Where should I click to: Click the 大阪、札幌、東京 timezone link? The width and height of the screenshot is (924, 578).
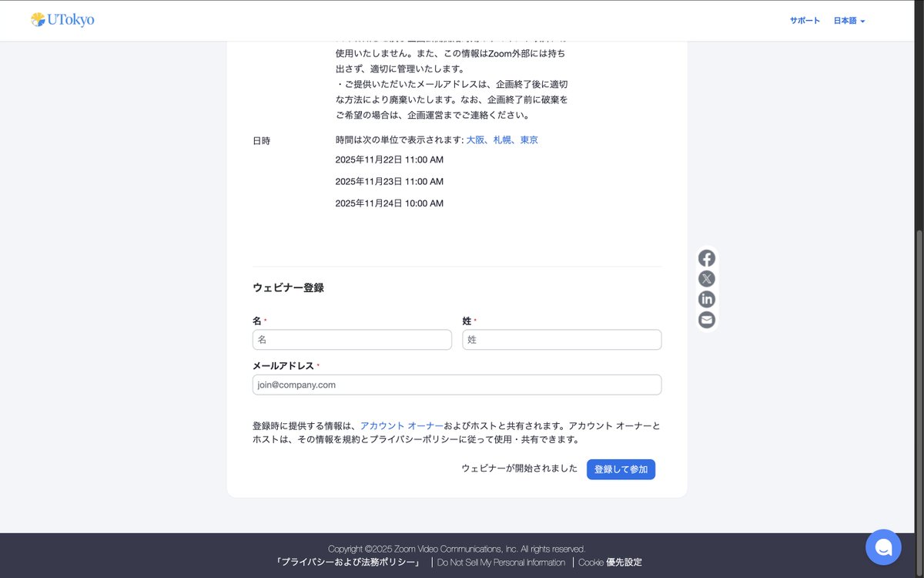coord(502,140)
